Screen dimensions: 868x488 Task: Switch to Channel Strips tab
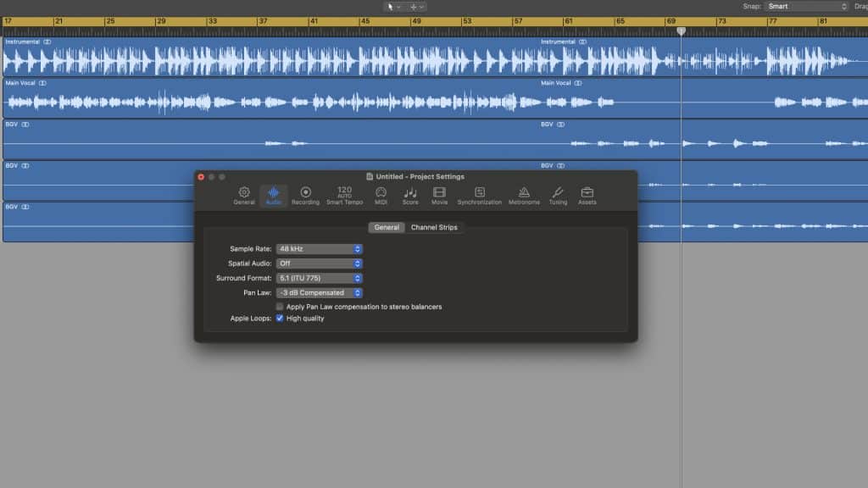pos(434,227)
